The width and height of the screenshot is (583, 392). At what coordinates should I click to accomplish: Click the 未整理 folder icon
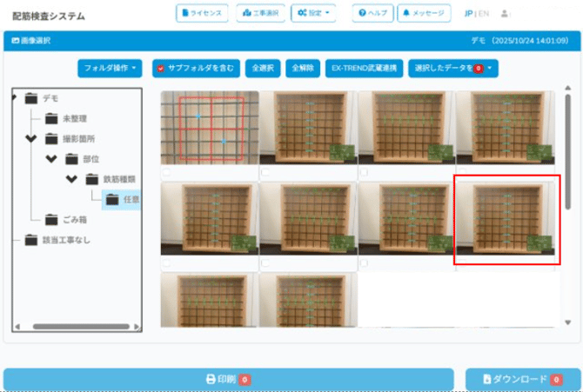(x=51, y=118)
